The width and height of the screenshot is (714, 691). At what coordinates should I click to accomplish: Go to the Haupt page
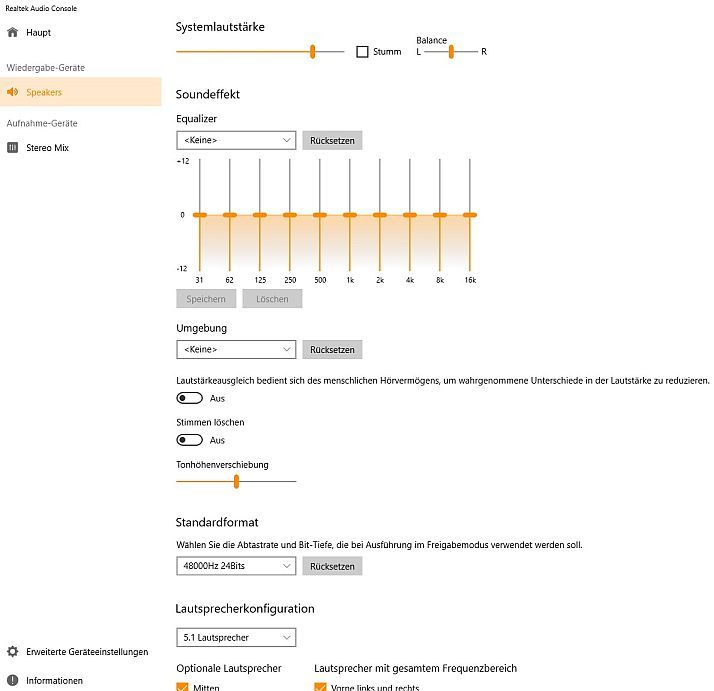click(x=38, y=33)
